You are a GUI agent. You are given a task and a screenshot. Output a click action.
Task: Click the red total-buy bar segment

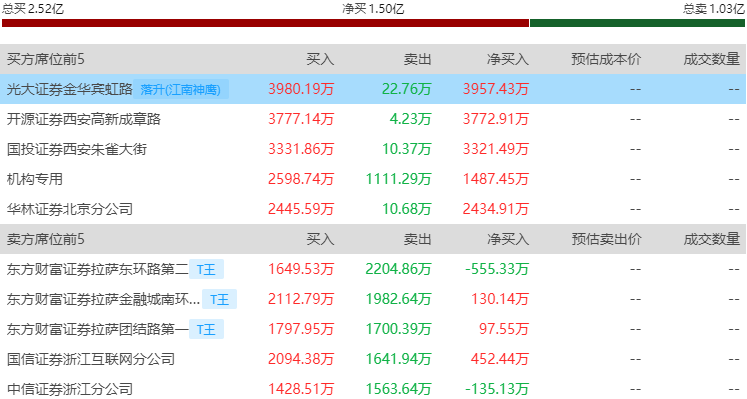(x=265, y=23)
